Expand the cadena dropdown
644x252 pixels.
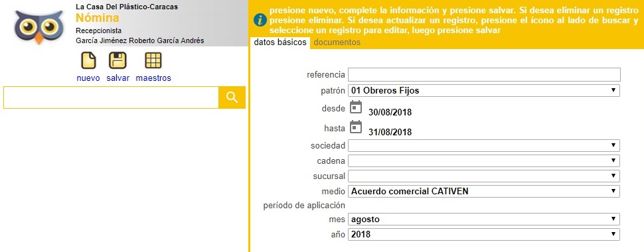point(484,160)
